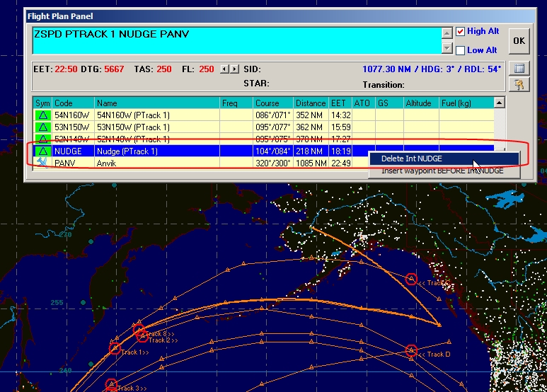Click the Distance column header
The width and height of the screenshot is (547, 392).
(311, 103)
